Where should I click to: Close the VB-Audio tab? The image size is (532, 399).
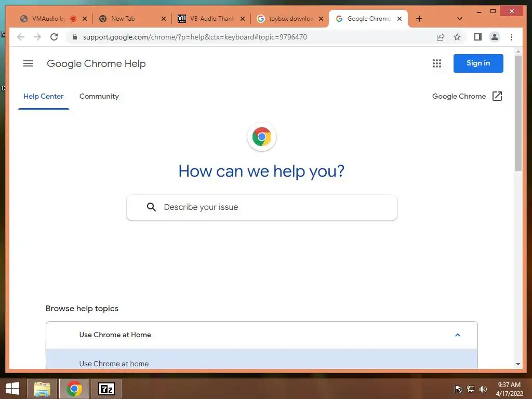(x=243, y=19)
